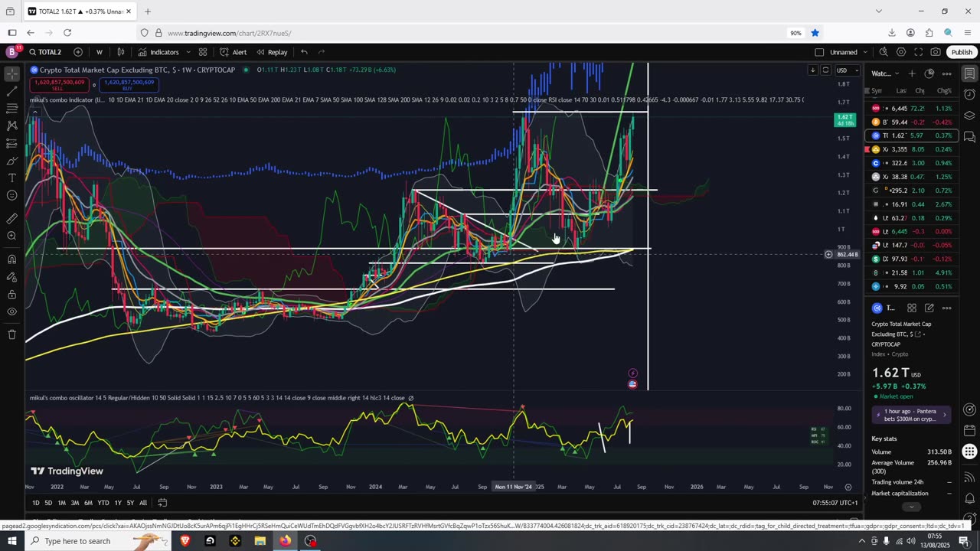Screen dimensions: 980x551
Task: Toggle magnet mode for drawings
Action: click(x=11, y=259)
